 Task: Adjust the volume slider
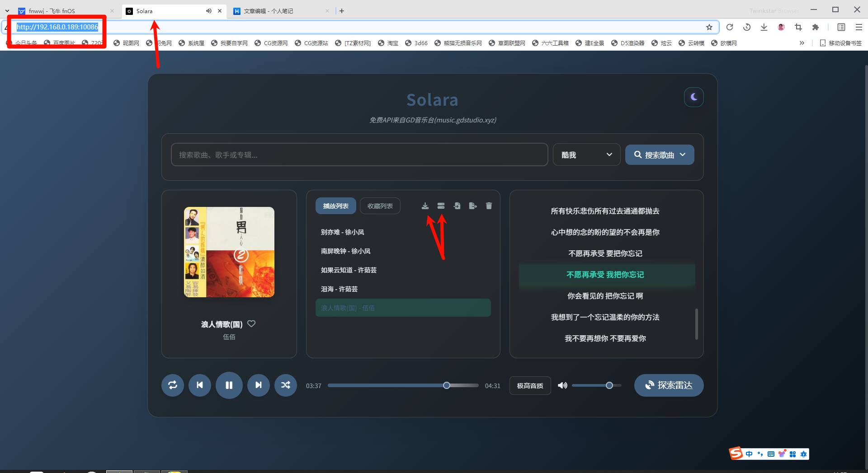[597, 385]
